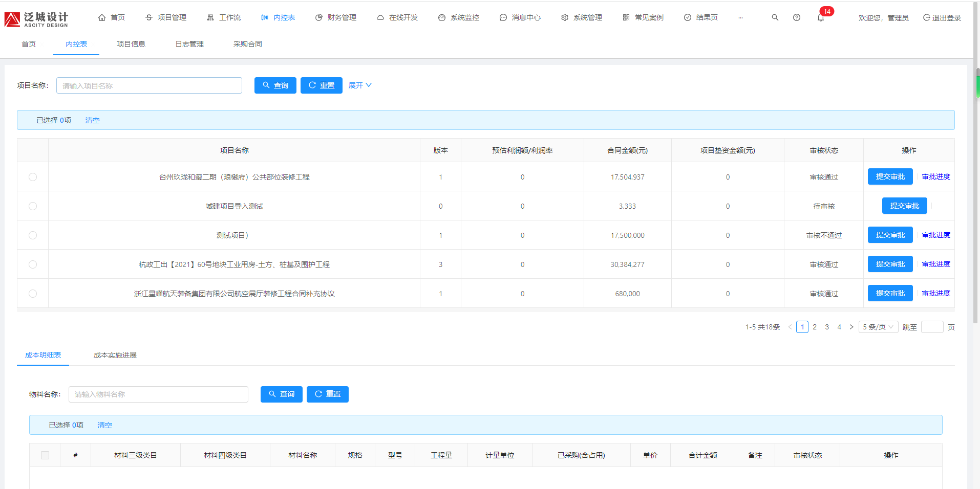Submit 台州玖珑和玺二期 project for approval
The image size is (980, 489).
tap(890, 176)
